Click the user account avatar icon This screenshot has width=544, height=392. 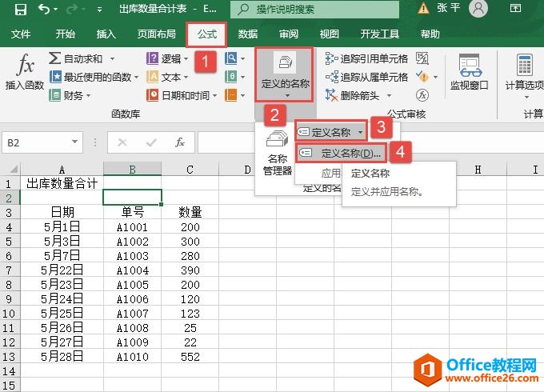coord(478,9)
